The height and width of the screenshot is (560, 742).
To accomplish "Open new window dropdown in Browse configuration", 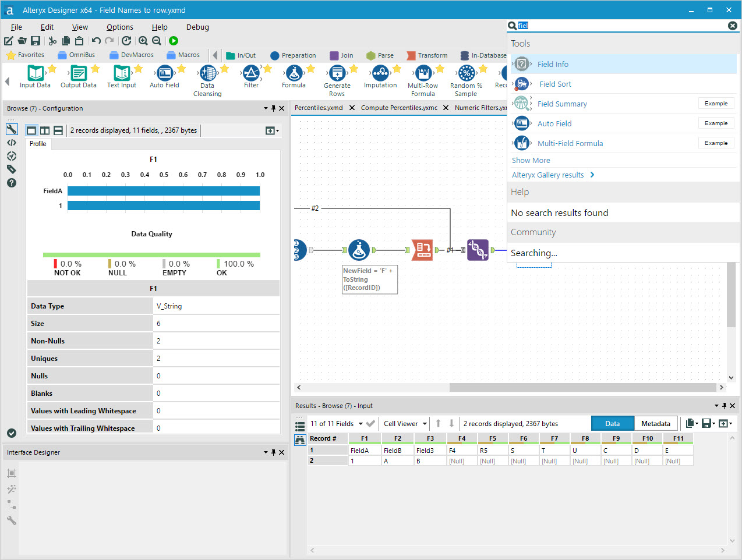I will pos(272,130).
